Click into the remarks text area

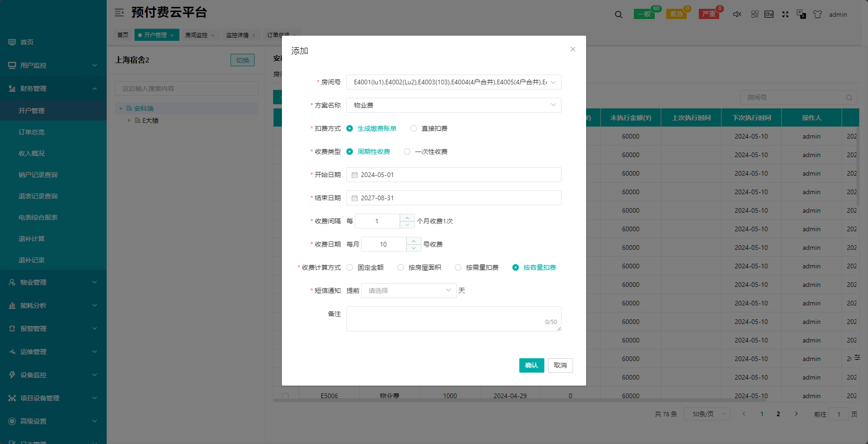click(x=453, y=319)
